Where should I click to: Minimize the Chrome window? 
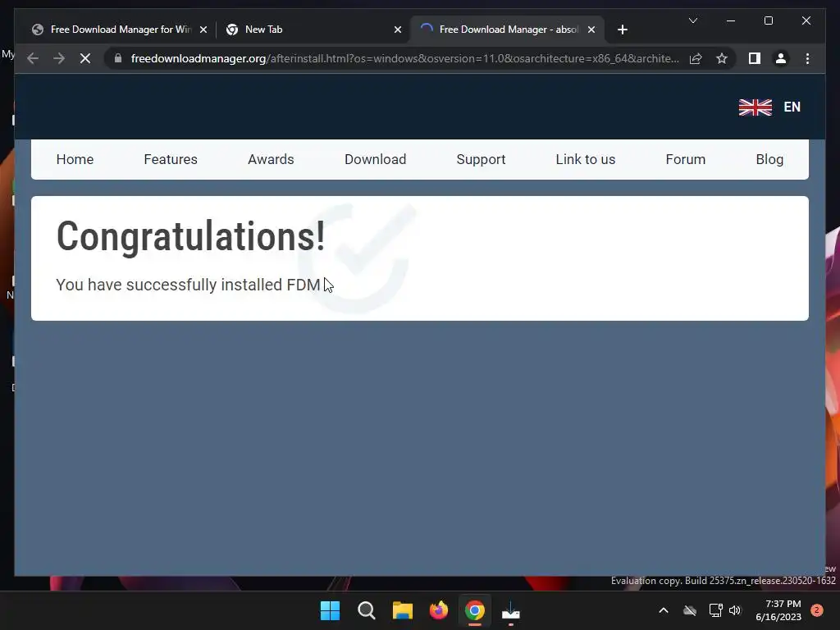[731, 21]
